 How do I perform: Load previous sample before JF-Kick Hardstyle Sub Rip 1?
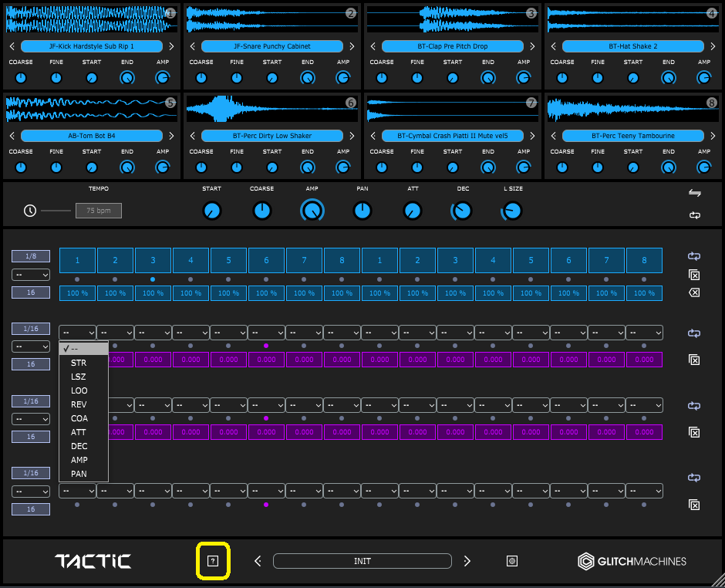(x=12, y=46)
